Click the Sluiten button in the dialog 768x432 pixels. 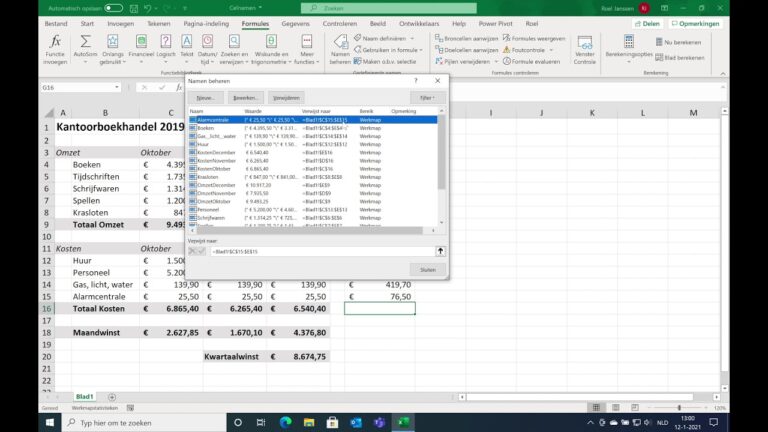pyautogui.click(x=428, y=269)
